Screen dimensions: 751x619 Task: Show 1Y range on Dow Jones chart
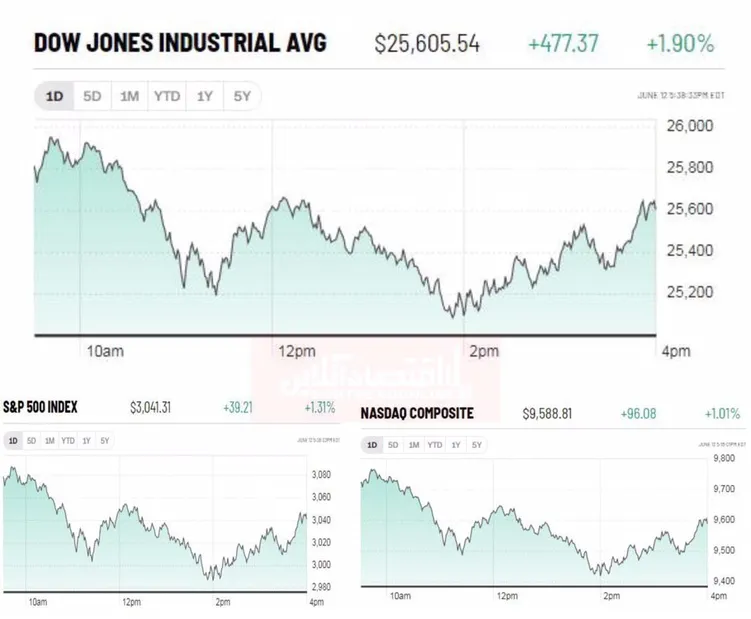click(x=205, y=96)
